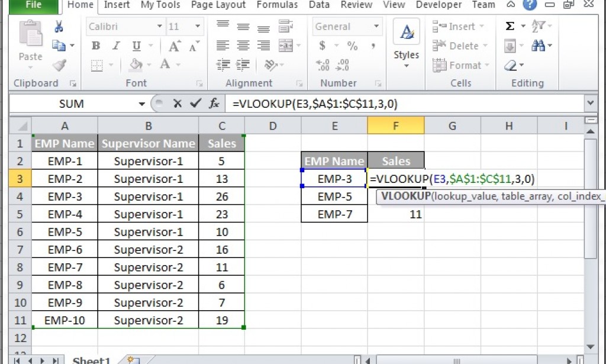Apply the Percent Style number format
Image resolution: width=606 pixels, height=364 pixels.
352,45
